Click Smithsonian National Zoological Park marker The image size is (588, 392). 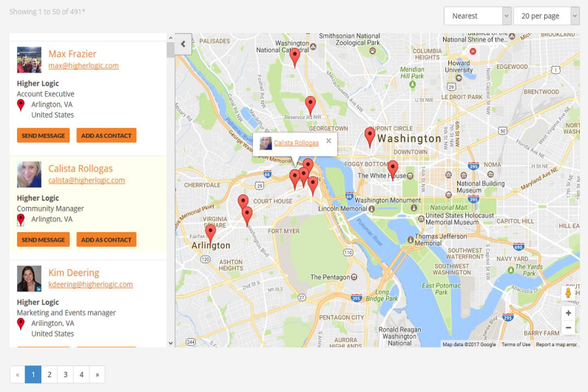pos(372,50)
